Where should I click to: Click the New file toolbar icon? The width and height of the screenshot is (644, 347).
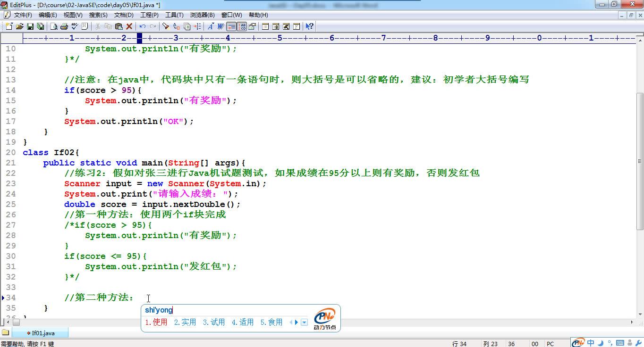coord(9,26)
